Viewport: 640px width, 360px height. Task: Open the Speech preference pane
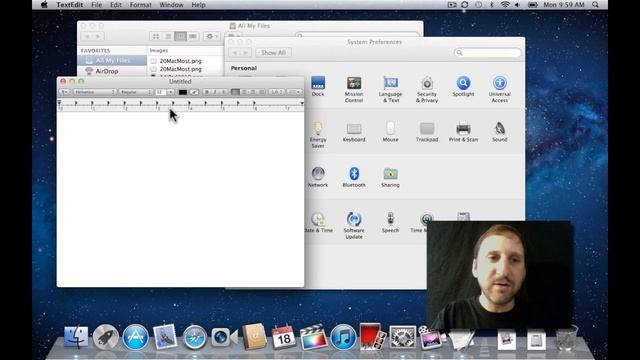point(390,223)
